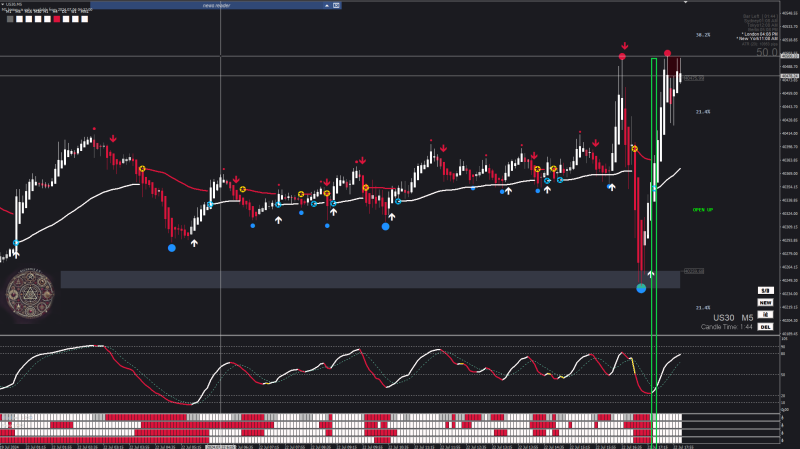The height and width of the screenshot is (449, 800).
Task: Select the leftmost white up arrow
Action: coord(16,254)
